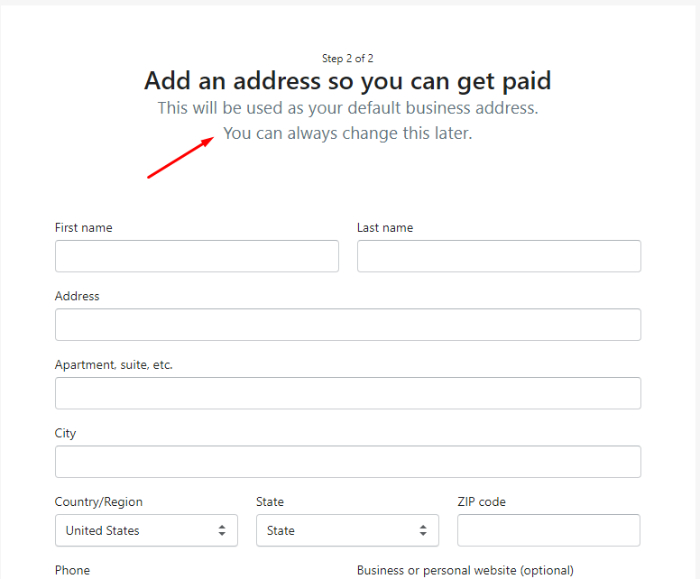700x579 pixels.
Task: Focus the City input box
Action: (x=348, y=462)
